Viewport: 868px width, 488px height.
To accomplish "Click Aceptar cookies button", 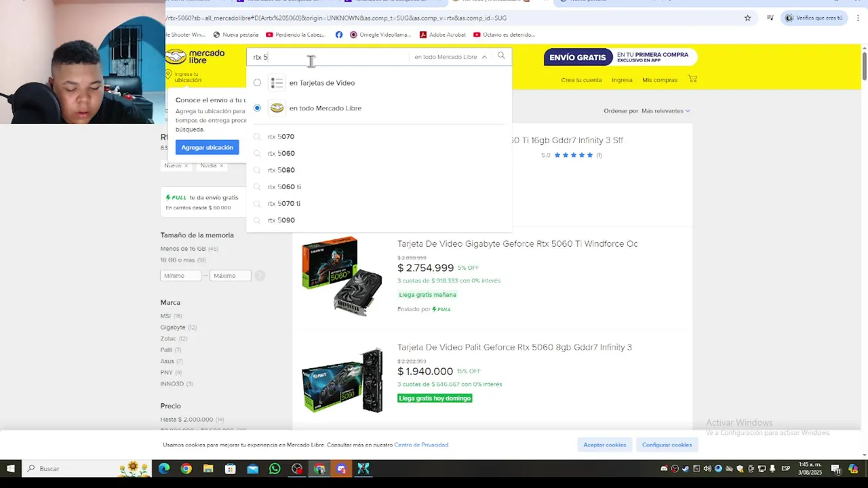I will tap(604, 445).
